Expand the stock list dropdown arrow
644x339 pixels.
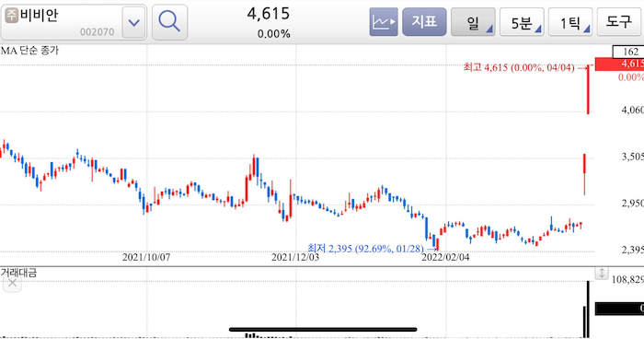click(x=134, y=22)
